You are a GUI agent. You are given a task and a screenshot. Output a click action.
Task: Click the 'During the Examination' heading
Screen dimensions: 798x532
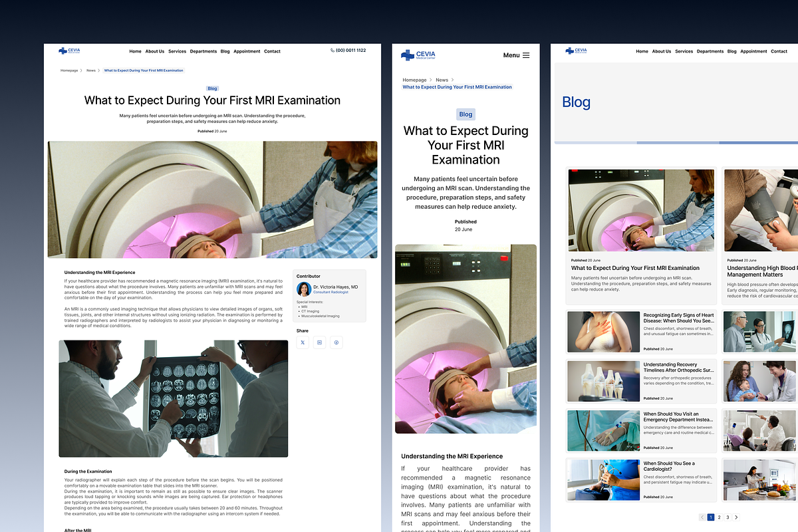pyautogui.click(x=88, y=471)
